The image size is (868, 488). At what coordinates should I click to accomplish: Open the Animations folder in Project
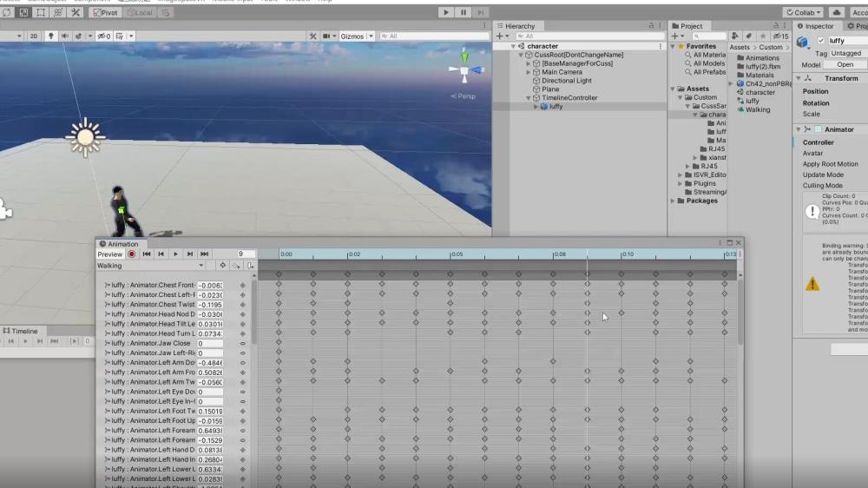[762, 58]
